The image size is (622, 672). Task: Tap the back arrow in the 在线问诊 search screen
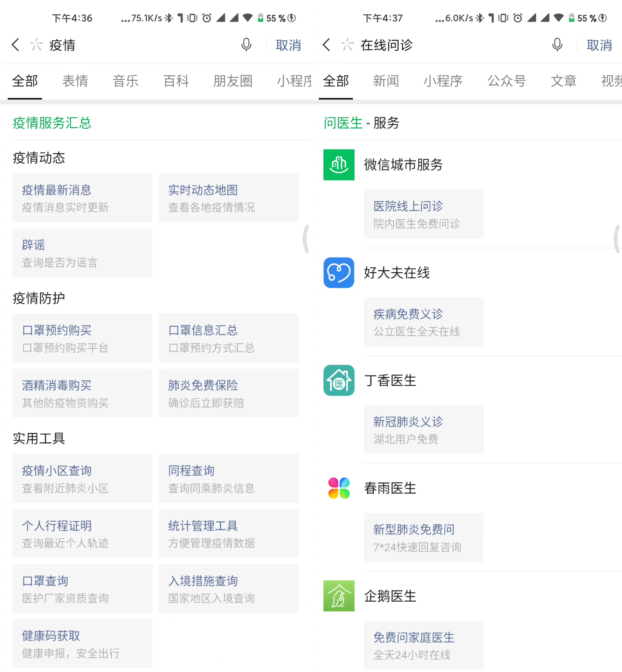(x=326, y=45)
